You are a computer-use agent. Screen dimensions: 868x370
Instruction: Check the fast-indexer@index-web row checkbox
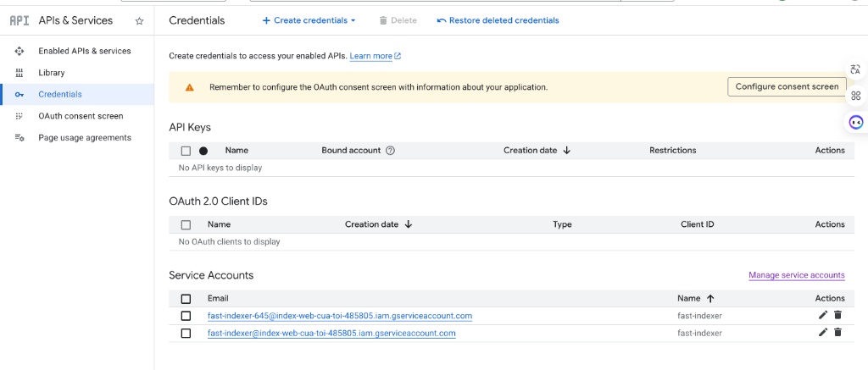coord(186,333)
